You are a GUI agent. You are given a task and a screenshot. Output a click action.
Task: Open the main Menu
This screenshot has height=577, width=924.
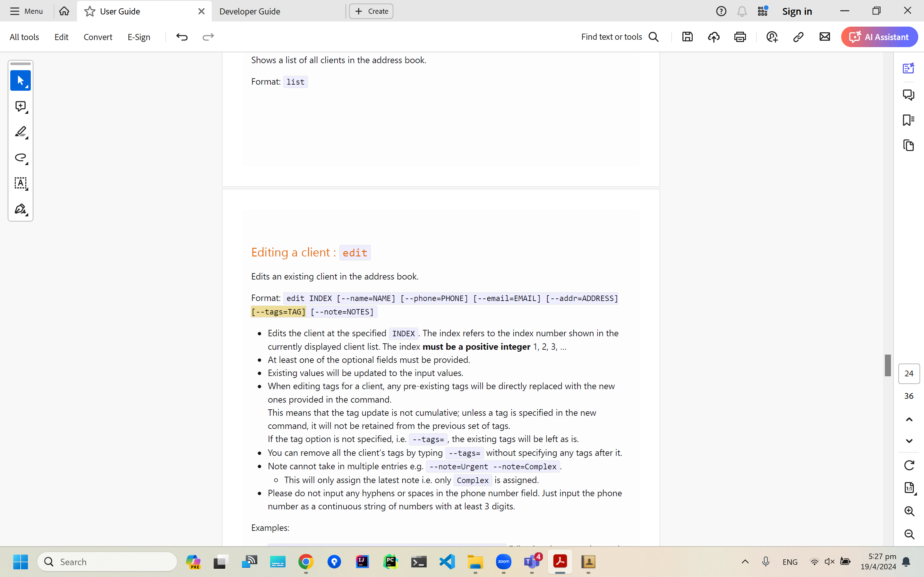click(26, 12)
